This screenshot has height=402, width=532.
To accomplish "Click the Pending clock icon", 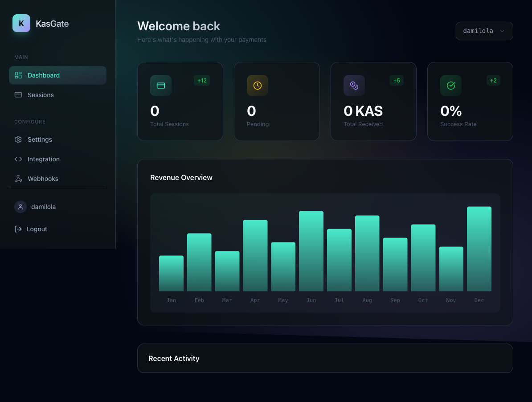I will point(258,86).
